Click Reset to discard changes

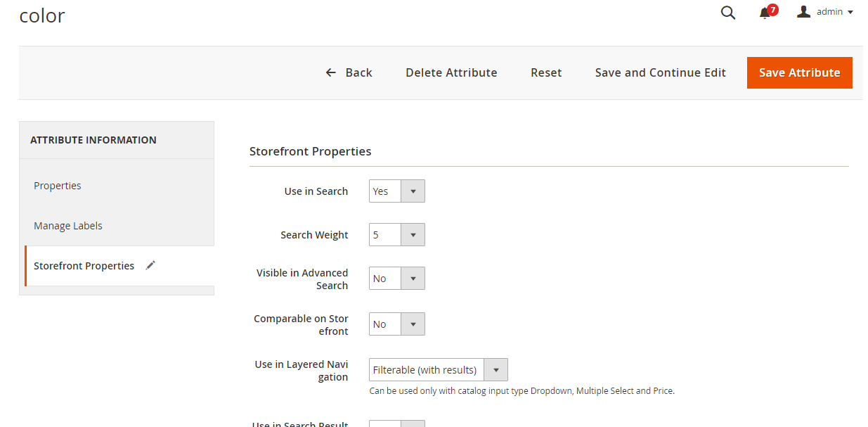click(546, 72)
